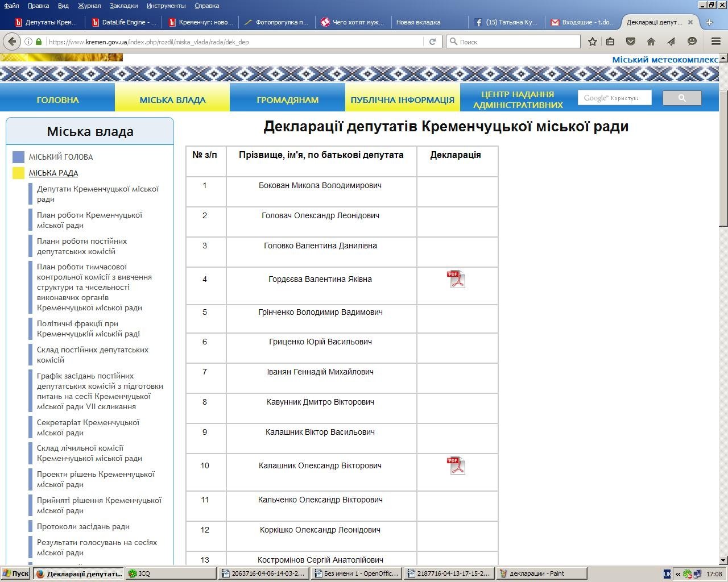Click the Google site search input
The height and width of the screenshot is (582, 728).
click(x=614, y=98)
